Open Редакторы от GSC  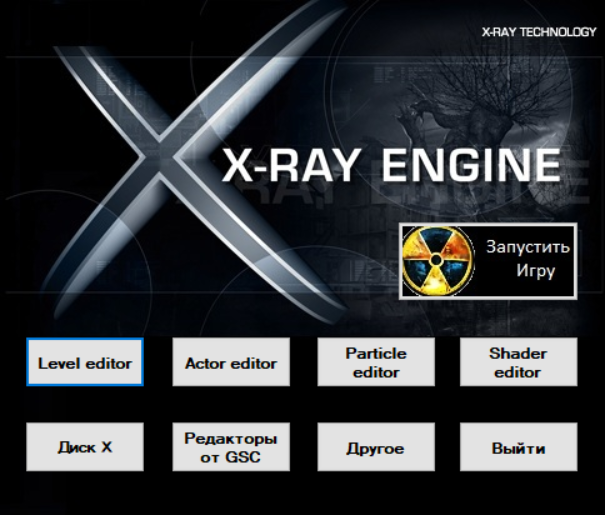231,447
